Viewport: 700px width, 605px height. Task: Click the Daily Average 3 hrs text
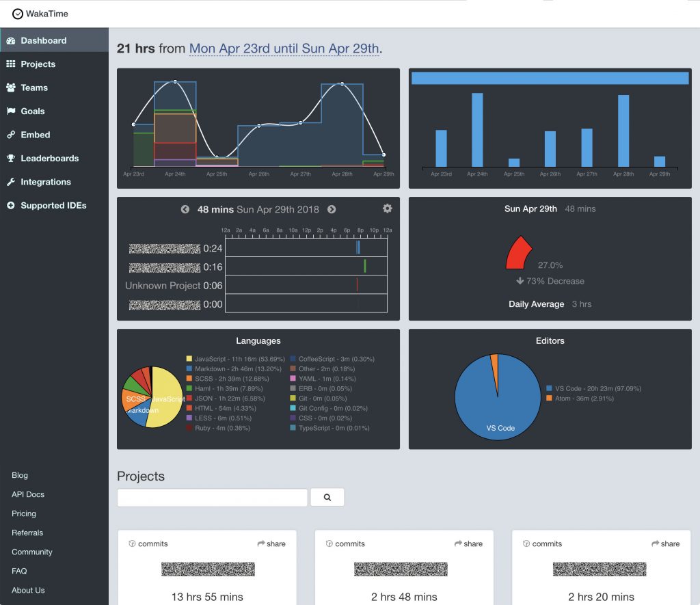click(x=550, y=304)
